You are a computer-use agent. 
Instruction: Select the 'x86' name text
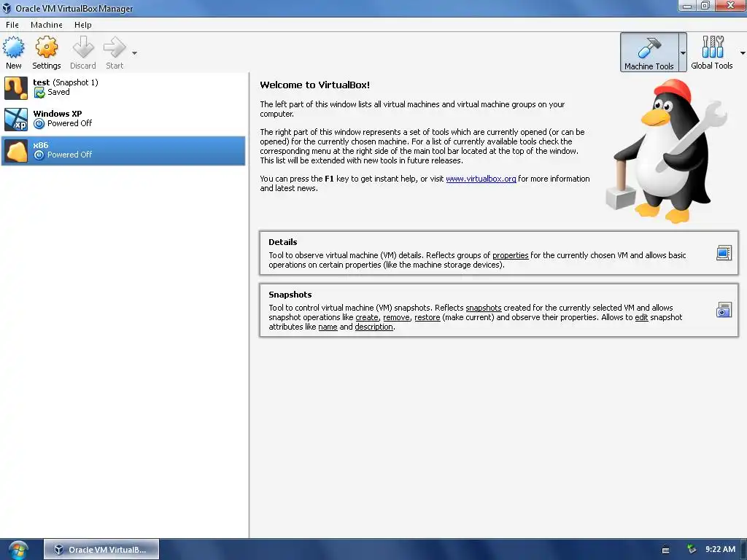(41, 145)
